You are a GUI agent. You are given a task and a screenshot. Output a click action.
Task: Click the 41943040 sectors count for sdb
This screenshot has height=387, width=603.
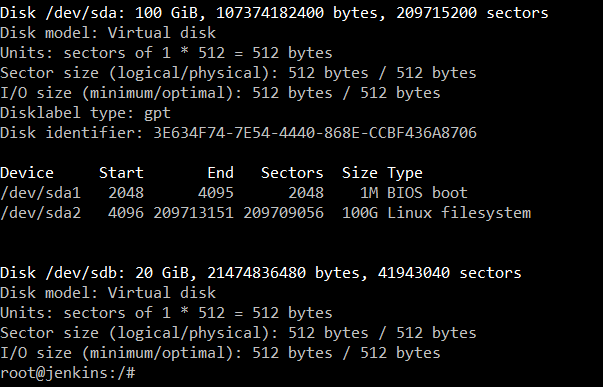coord(414,273)
